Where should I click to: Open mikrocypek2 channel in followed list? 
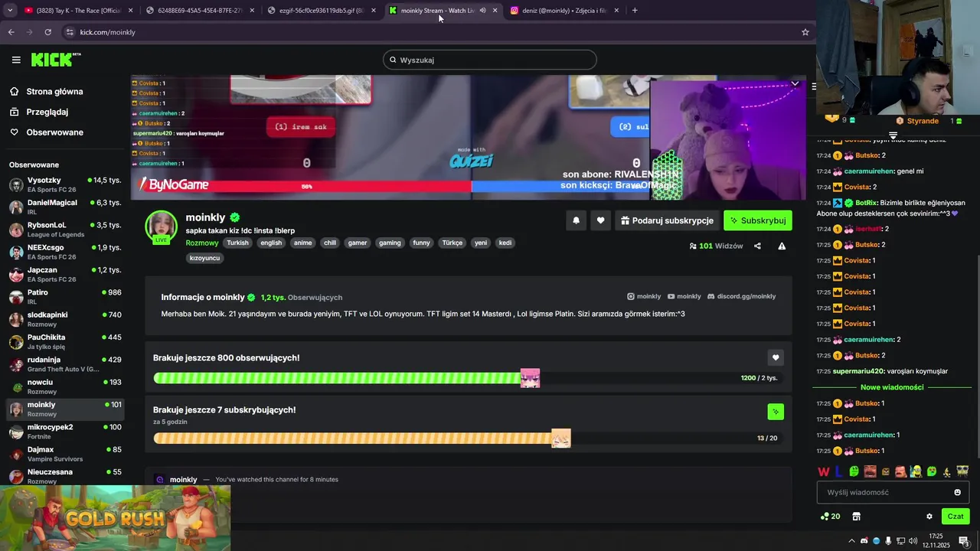pos(64,432)
